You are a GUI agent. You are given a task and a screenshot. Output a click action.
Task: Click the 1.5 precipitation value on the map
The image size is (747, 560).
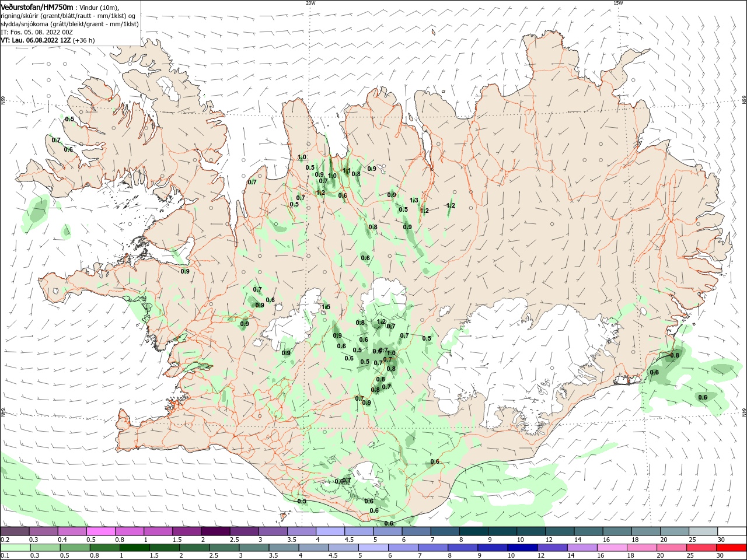point(326,307)
